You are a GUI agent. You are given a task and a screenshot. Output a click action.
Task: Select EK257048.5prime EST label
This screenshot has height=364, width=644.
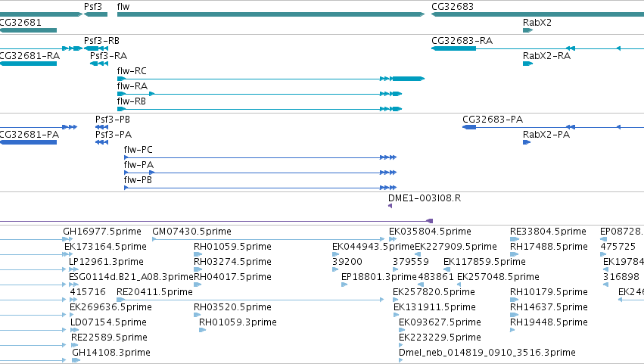pyautogui.click(x=498, y=277)
